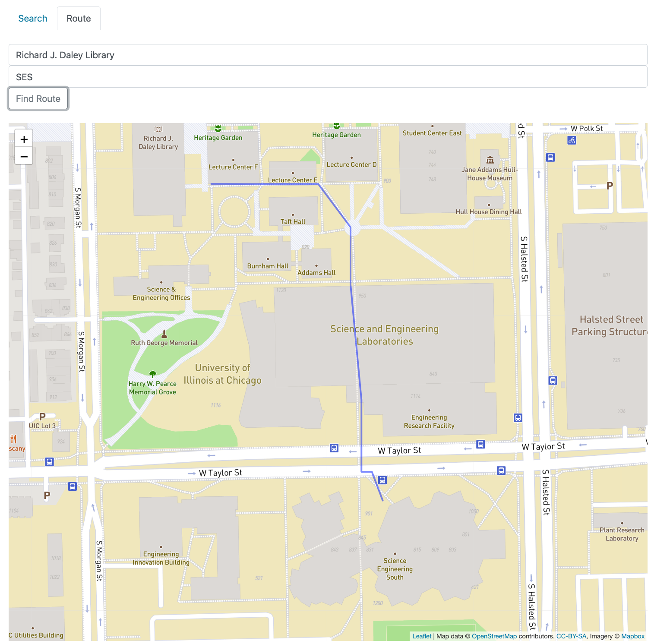Click the Ruth George Memorial monument icon

tap(164, 334)
